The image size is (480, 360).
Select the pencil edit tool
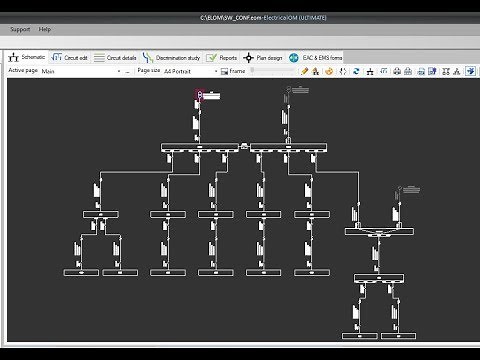tap(304, 71)
